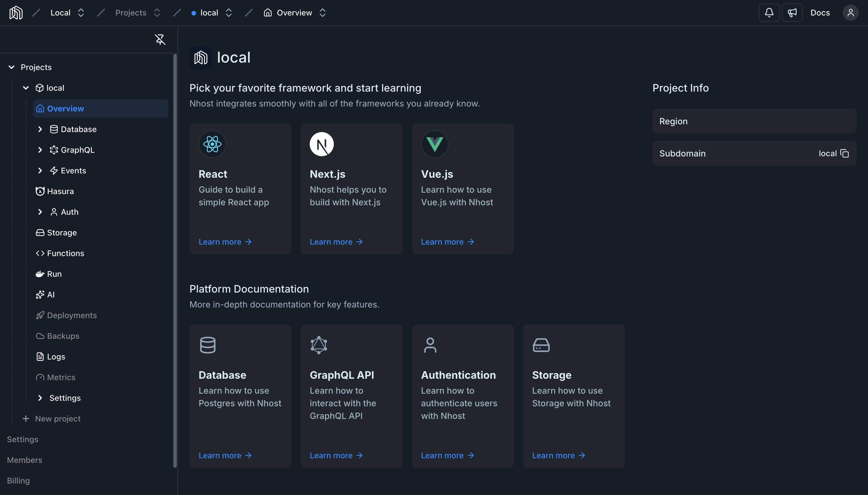Select Overview in the sidebar
The width and height of the screenshot is (868, 495).
(100, 109)
